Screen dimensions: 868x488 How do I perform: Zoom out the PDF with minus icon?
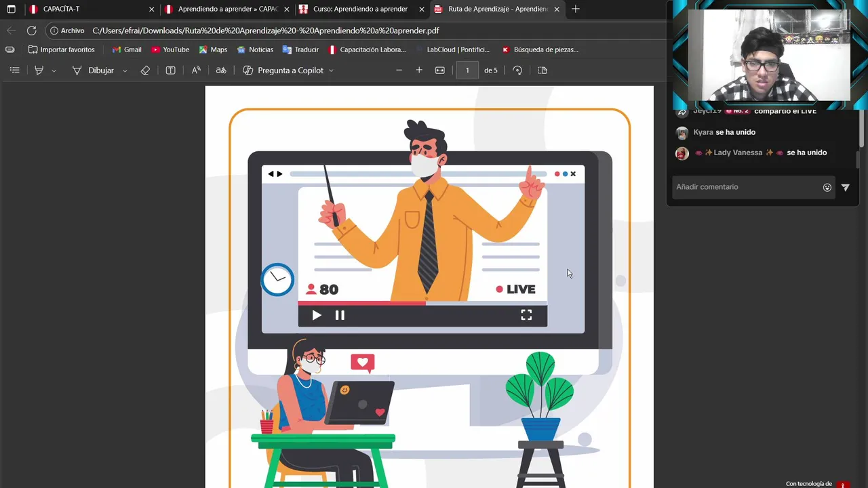click(x=399, y=70)
